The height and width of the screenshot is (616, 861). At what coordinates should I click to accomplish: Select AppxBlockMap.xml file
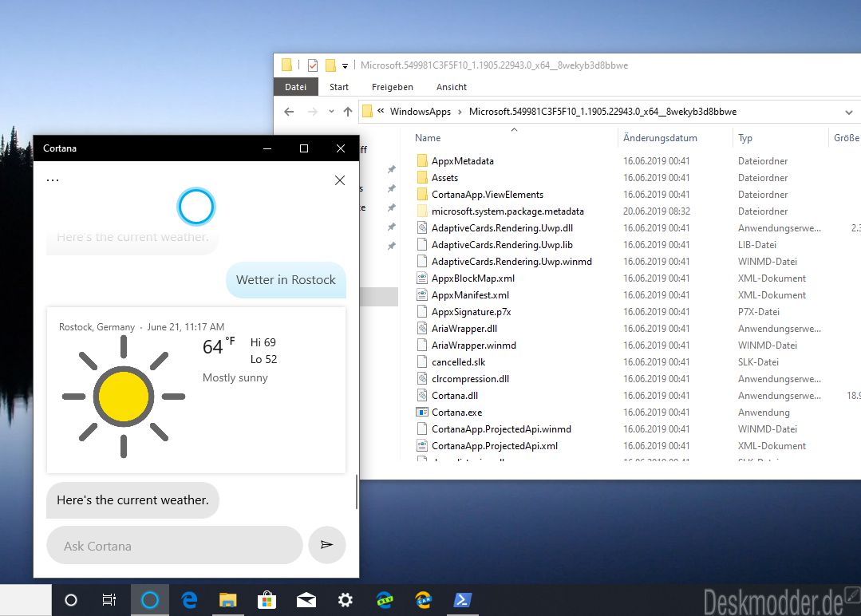pyautogui.click(x=473, y=278)
